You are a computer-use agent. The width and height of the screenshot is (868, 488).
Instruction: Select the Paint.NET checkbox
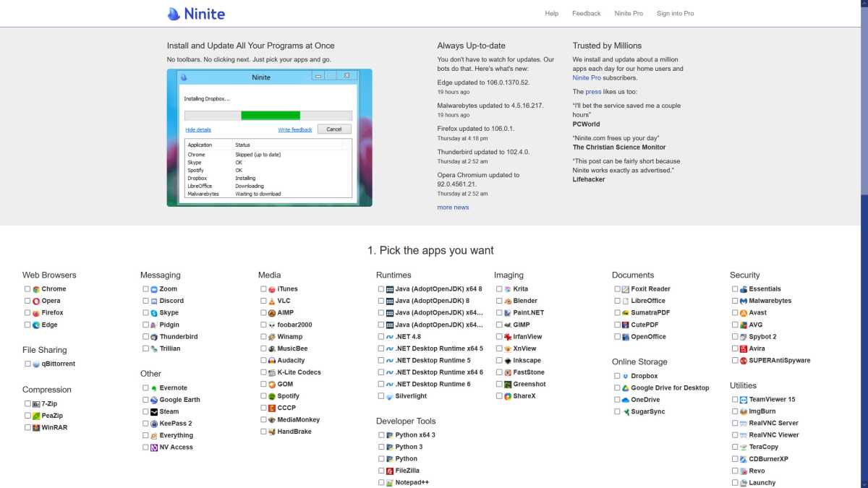tap(499, 313)
